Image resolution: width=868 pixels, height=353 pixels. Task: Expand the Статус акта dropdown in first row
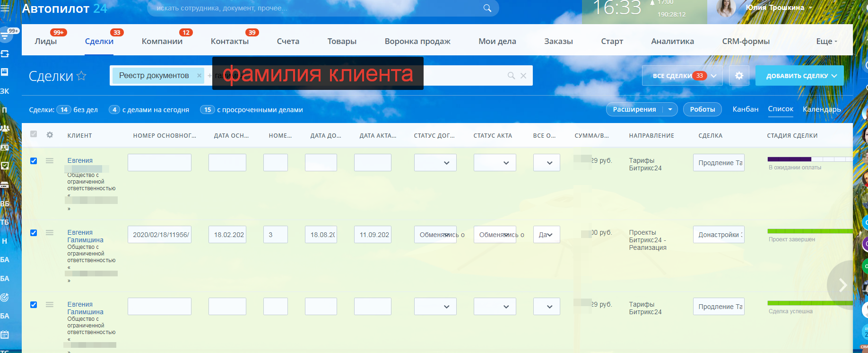pyautogui.click(x=495, y=163)
